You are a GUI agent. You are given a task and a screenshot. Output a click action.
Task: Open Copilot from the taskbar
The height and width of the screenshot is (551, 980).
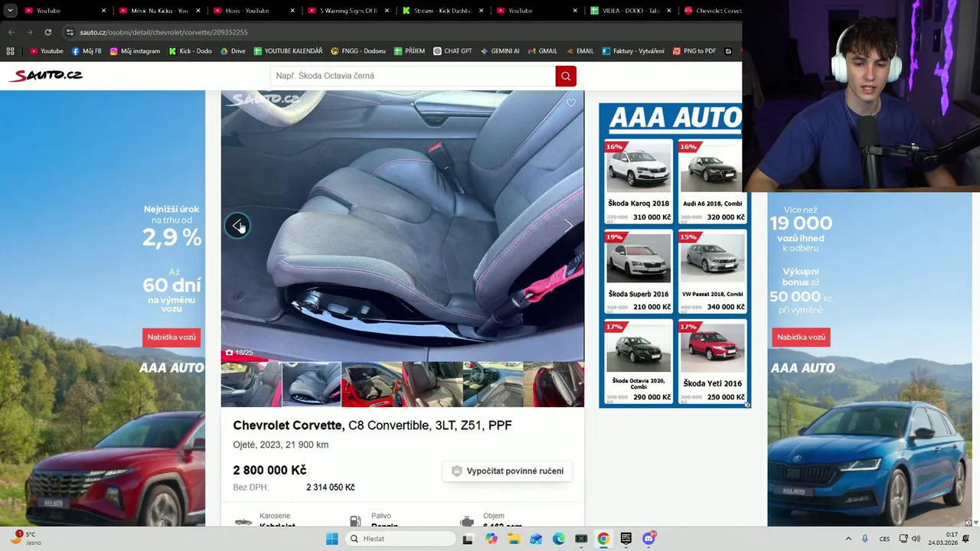point(491,539)
